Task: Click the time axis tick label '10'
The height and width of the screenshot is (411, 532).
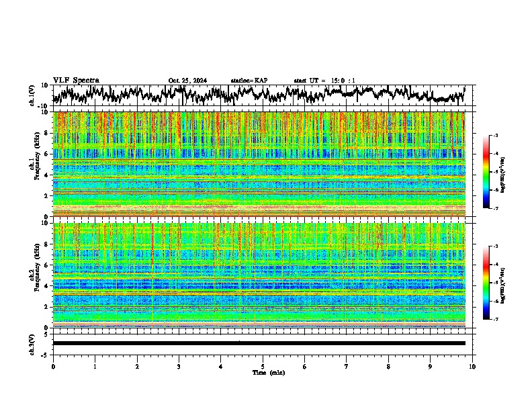Action: pyautogui.click(x=472, y=367)
